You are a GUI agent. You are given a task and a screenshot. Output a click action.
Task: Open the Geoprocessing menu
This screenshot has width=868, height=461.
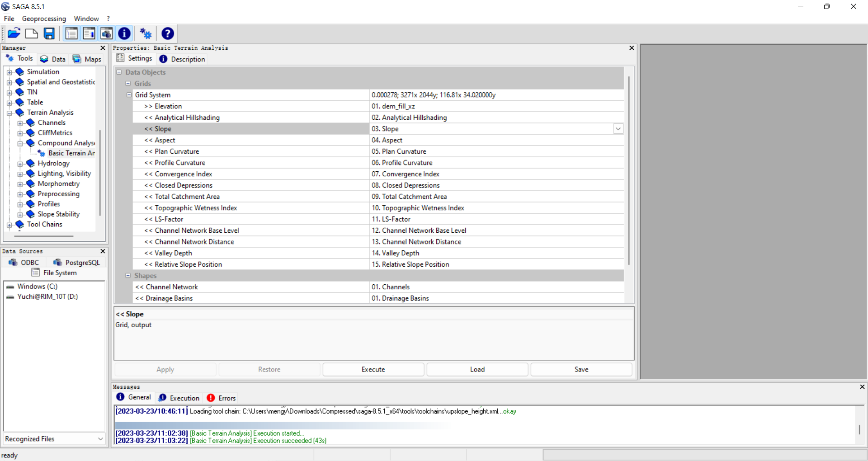click(44, 19)
